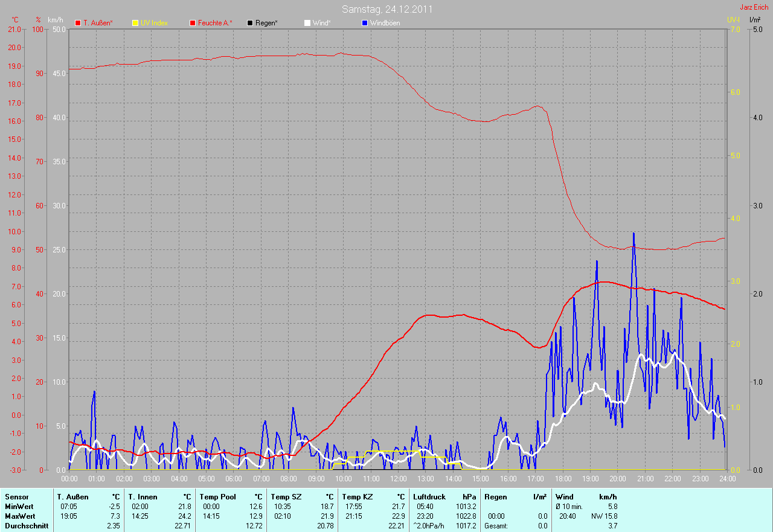Click the black Regen legend swatch

point(250,23)
